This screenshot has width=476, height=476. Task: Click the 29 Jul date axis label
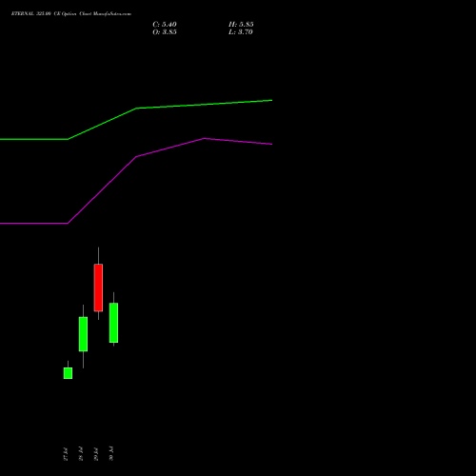[96, 454]
